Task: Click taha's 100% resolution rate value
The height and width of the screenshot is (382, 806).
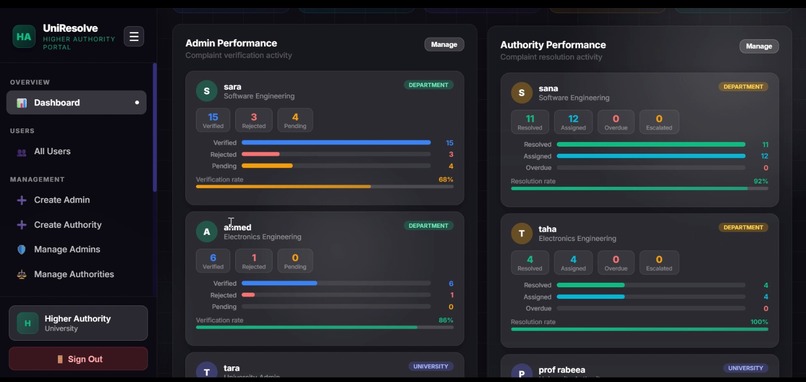Action: 759,322
